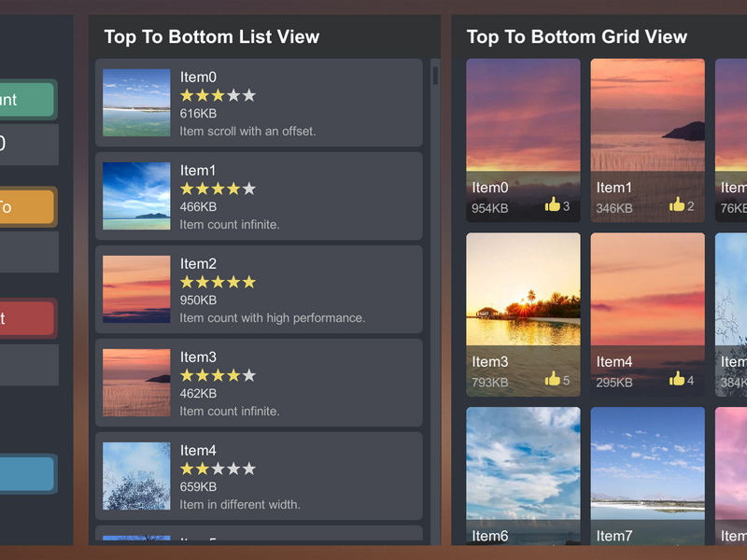The height and width of the screenshot is (560, 747).
Task: Open the Item1 thumbnail in list view
Action: 136,196
